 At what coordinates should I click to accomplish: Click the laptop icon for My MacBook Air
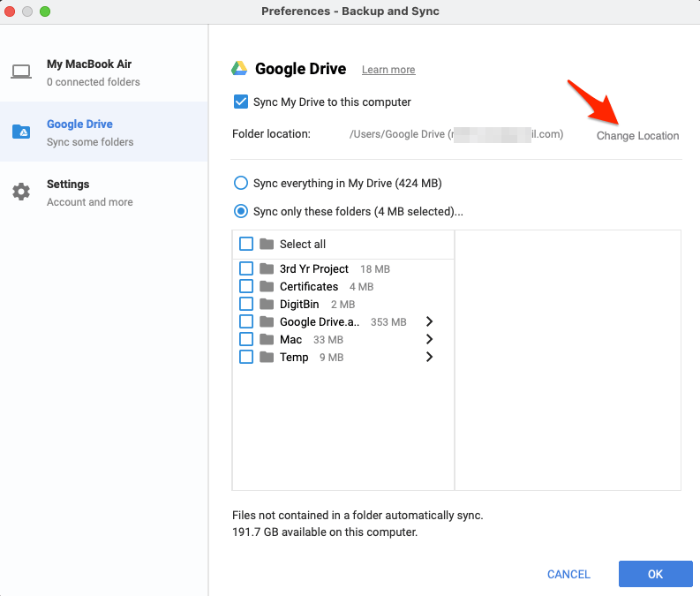tap(21, 72)
